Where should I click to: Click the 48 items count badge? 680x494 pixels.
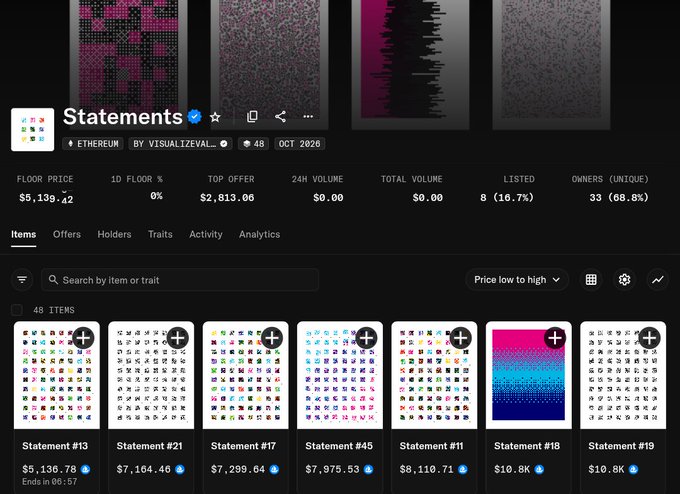pyautogui.click(x=253, y=144)
